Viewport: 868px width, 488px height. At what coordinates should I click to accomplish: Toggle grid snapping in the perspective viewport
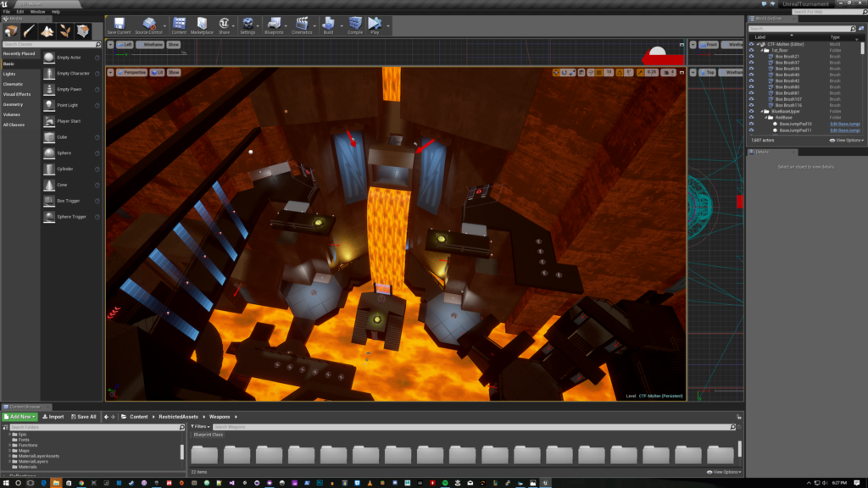click(x=599, y=73)
